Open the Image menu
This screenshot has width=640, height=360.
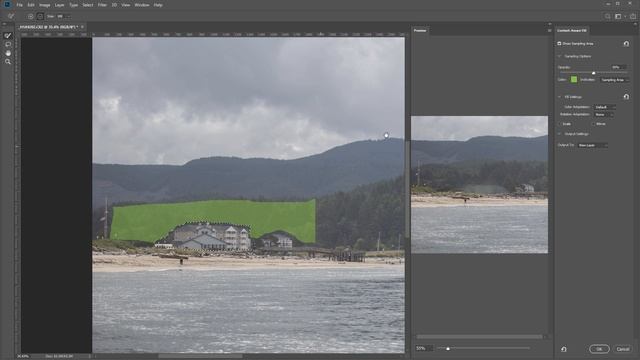(x=44, y=5)
